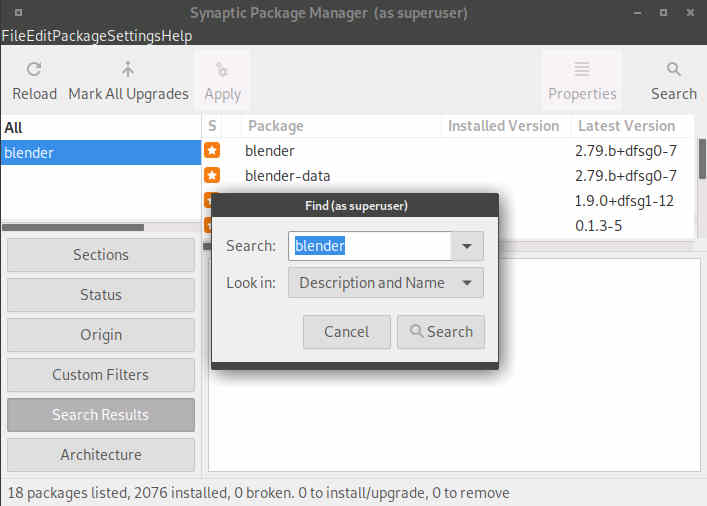Close the Synaptic Package Manager window

pyautogui.click(x=690, y=13)
